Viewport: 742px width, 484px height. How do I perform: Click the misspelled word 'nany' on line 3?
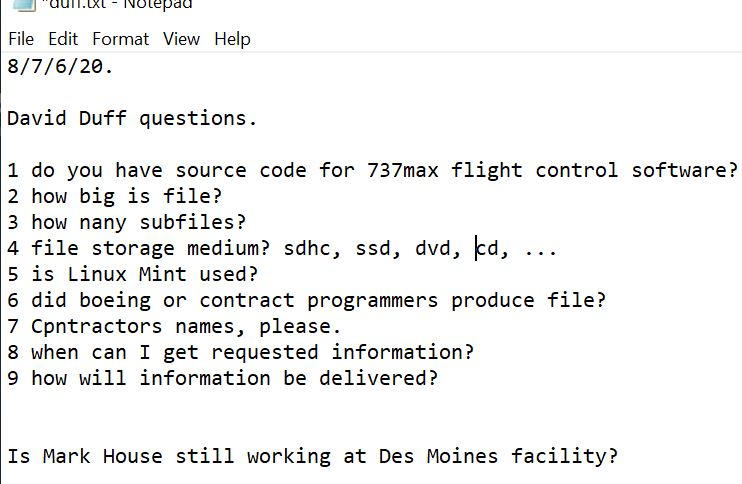[103, 222]
